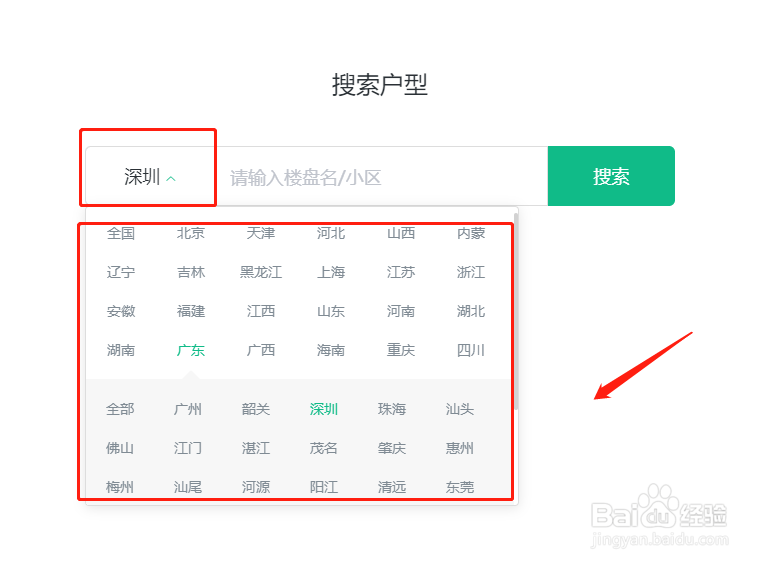This screenshot has width=771, height=566.
Task: Select 全国 region option
Action: tap(121, 233)
